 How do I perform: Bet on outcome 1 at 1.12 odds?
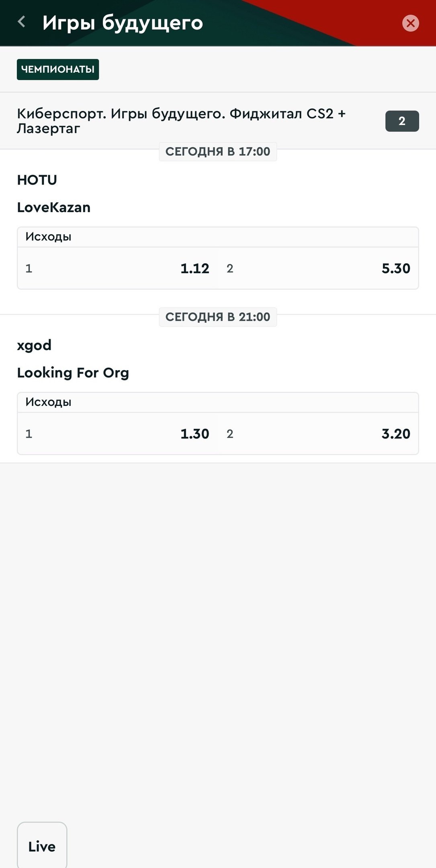tap(118, 268)
